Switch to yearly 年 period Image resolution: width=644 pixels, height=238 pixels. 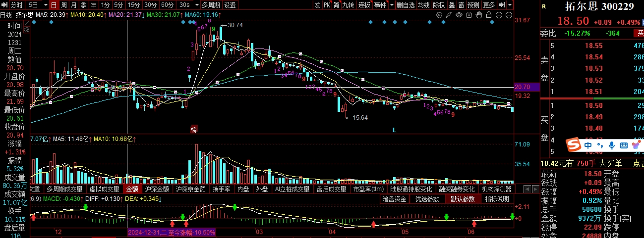tap(94, 5)
